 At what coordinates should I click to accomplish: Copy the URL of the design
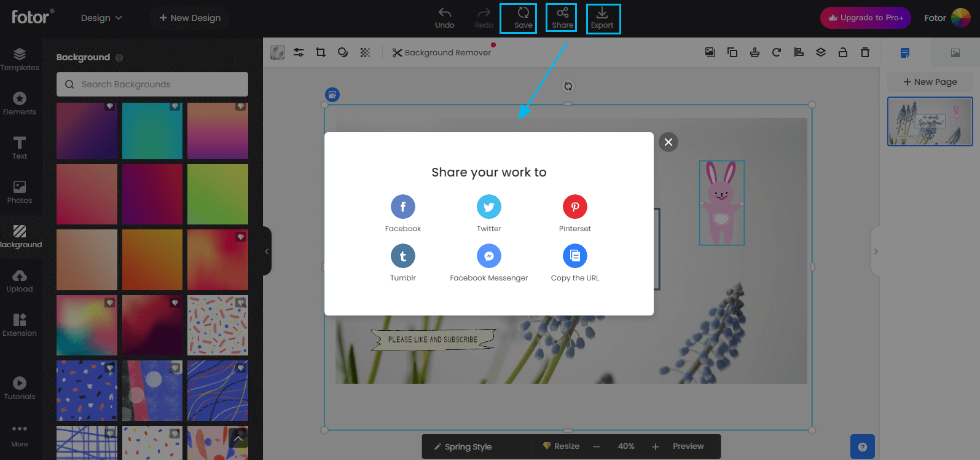[x=575, y=256]
